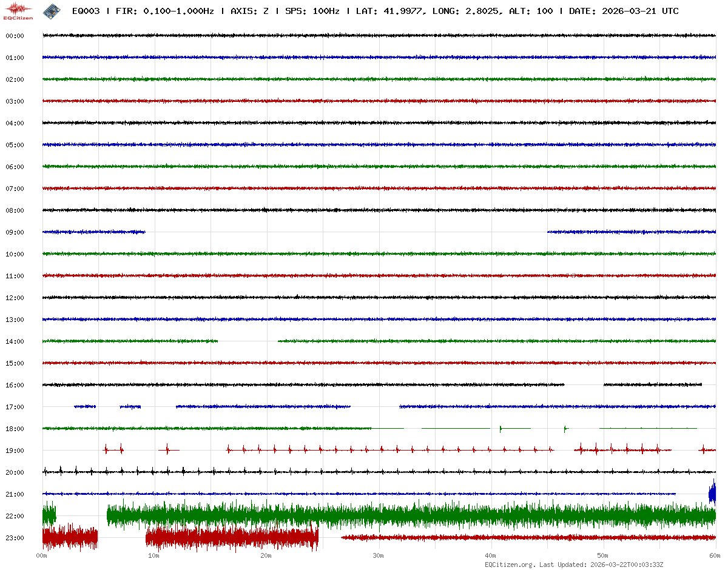
Task: Select the 00:00 hour row label
Action: click(15, 36)
